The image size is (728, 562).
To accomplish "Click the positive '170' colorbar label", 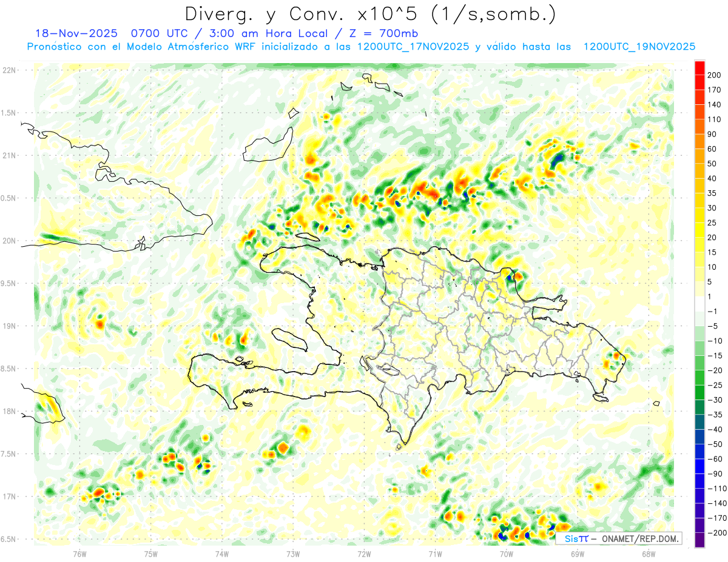I will pyautogui.click(x=715, y=90).
